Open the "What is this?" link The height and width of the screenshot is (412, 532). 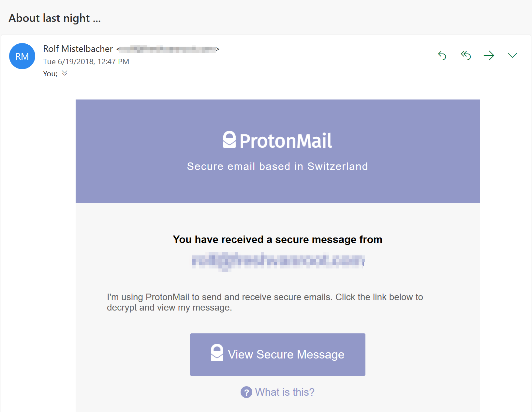[285, 392]
